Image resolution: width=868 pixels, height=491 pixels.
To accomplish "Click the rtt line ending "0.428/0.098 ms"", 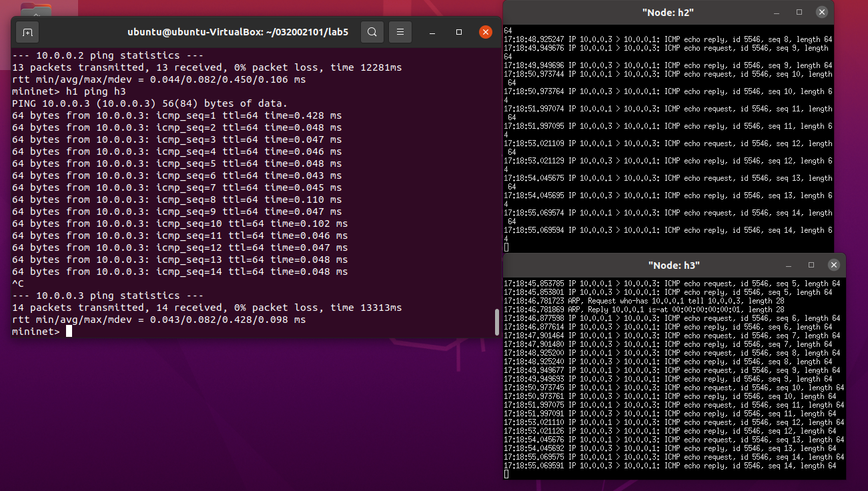I will tap(159, 320).
